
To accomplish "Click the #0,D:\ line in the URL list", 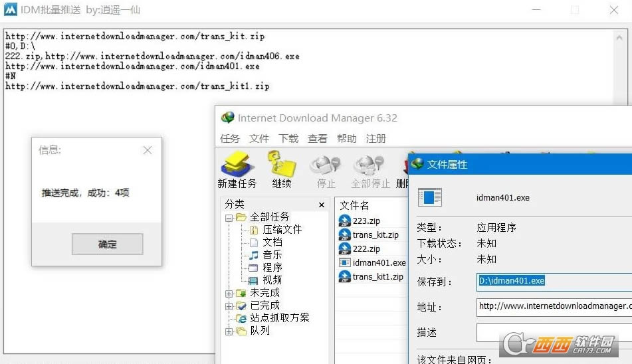I will 20,46.
